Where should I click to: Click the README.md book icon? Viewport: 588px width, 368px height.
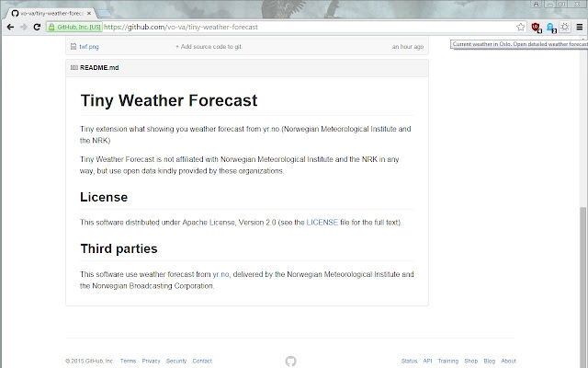tap(74, 67)
